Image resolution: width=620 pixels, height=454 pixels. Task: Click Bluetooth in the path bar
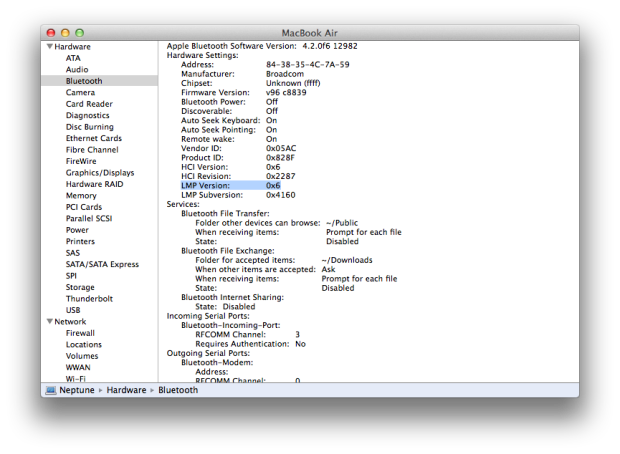(x=178, y=390)
